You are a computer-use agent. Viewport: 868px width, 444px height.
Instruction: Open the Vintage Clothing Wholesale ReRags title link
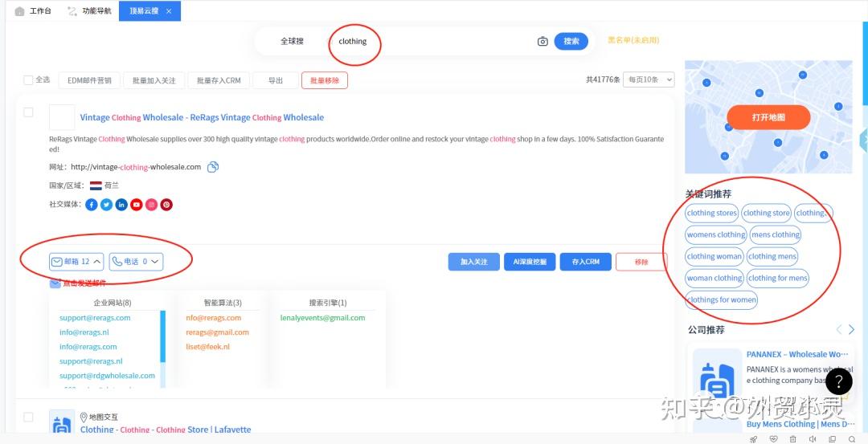pos(202,117)
